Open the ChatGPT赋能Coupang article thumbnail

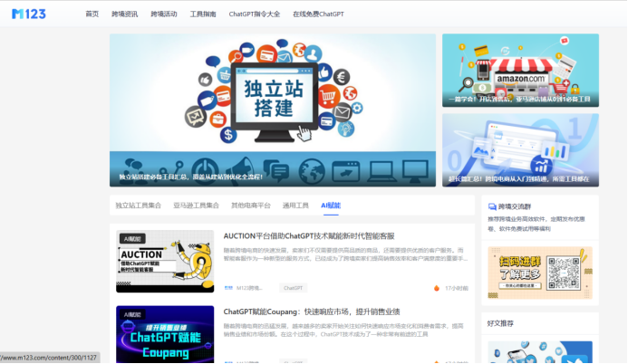click(165, 334)
